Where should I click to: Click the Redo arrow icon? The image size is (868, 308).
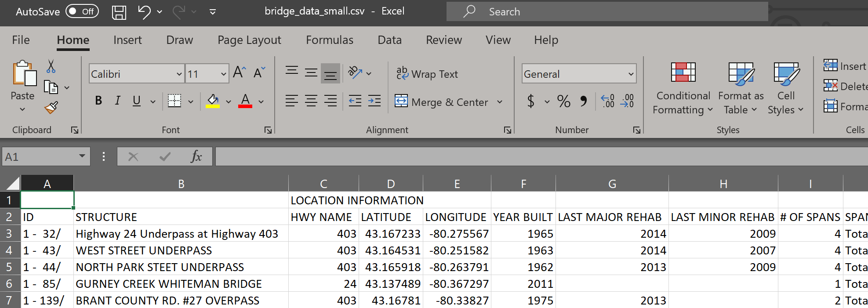[x=178, y=12]
